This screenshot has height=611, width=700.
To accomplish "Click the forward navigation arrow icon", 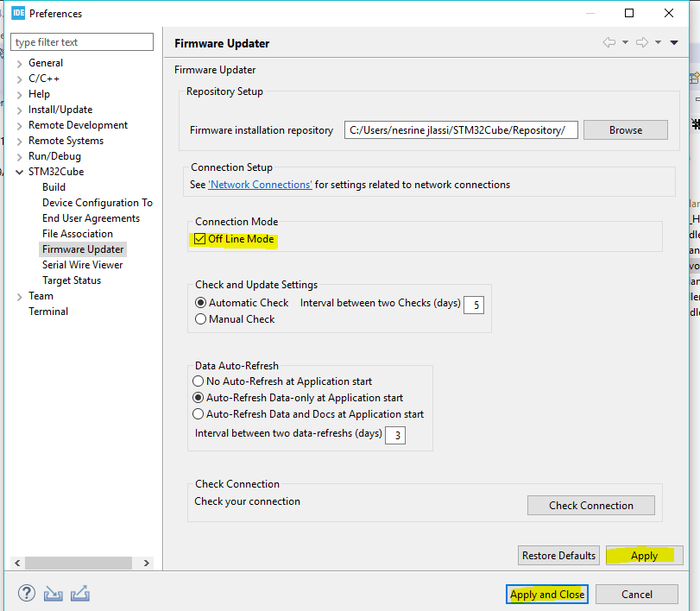I will point(642,42).
